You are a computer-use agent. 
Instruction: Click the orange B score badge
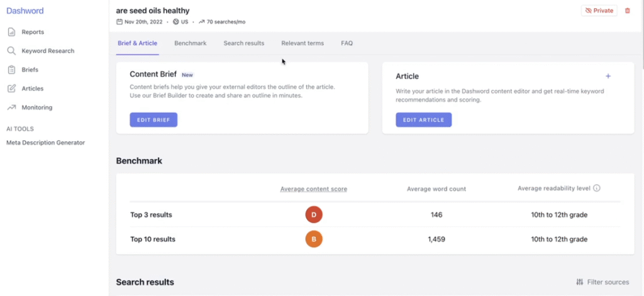(314, 239)
